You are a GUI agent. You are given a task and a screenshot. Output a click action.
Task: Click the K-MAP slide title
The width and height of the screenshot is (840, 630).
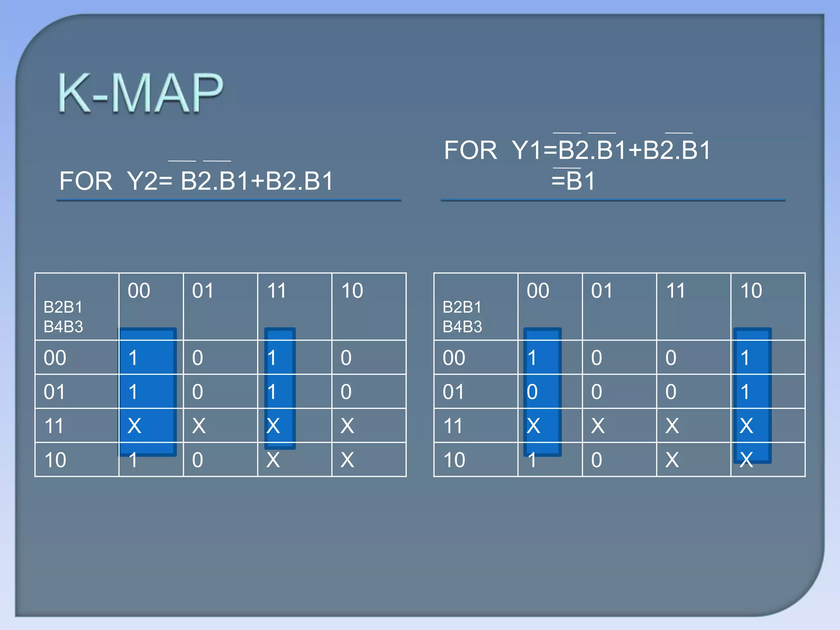coord(141,93)
